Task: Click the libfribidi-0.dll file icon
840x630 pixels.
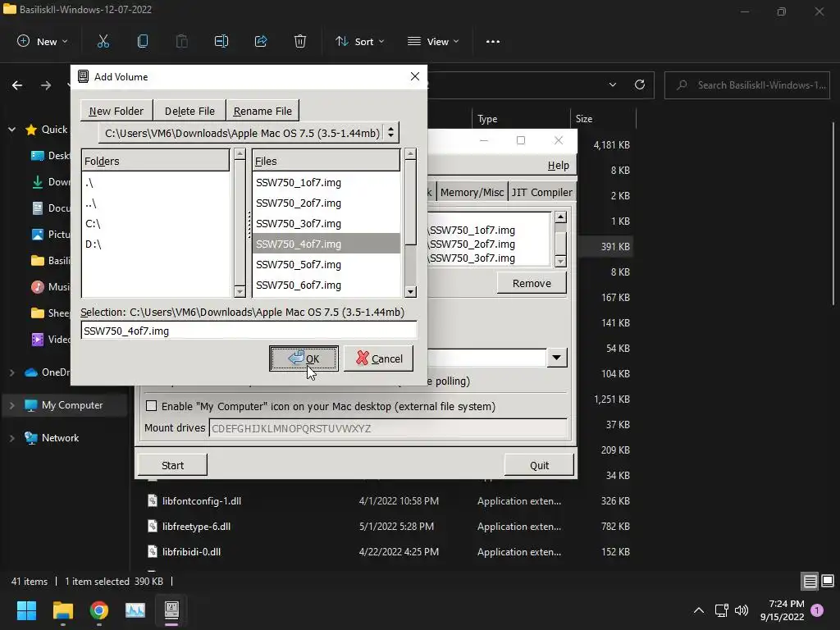Action: [152, 551]
